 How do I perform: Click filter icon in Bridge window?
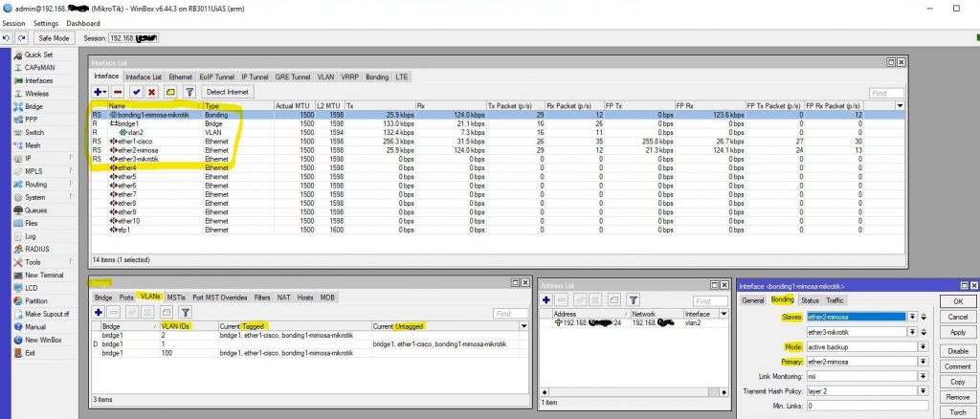tap(185, 312)
